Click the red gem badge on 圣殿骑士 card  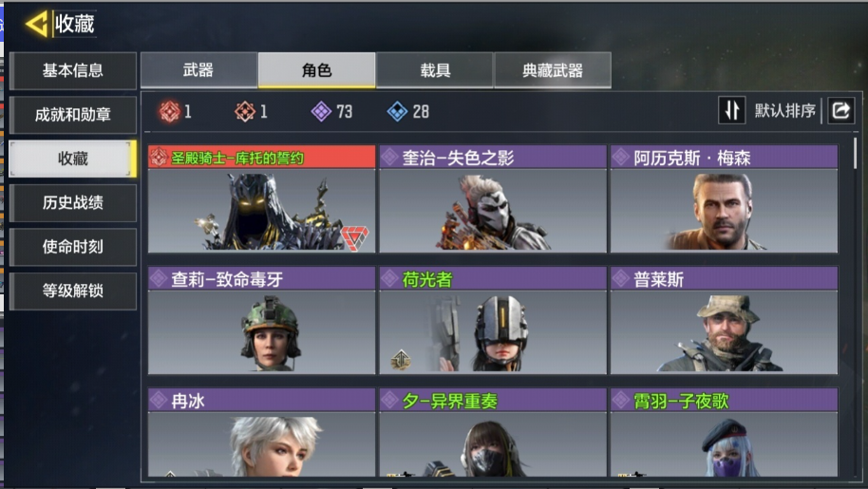(x=354, y=238)
